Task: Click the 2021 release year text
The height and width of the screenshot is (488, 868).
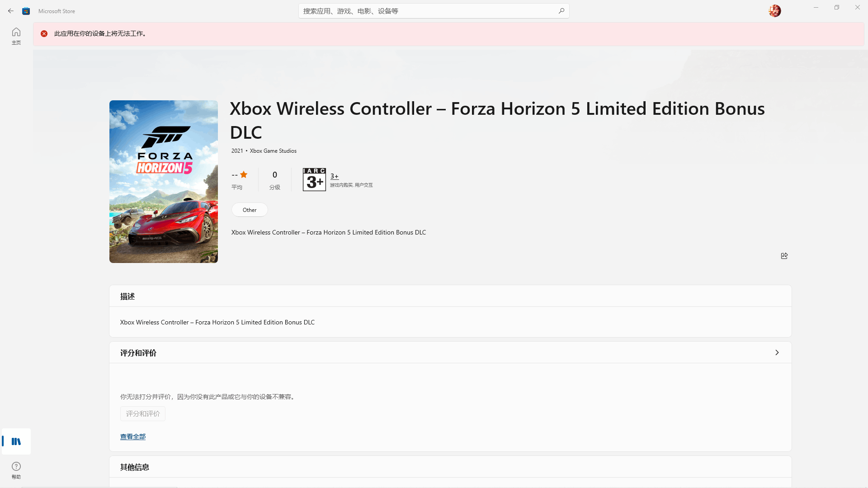Action: tap(237, 151)
